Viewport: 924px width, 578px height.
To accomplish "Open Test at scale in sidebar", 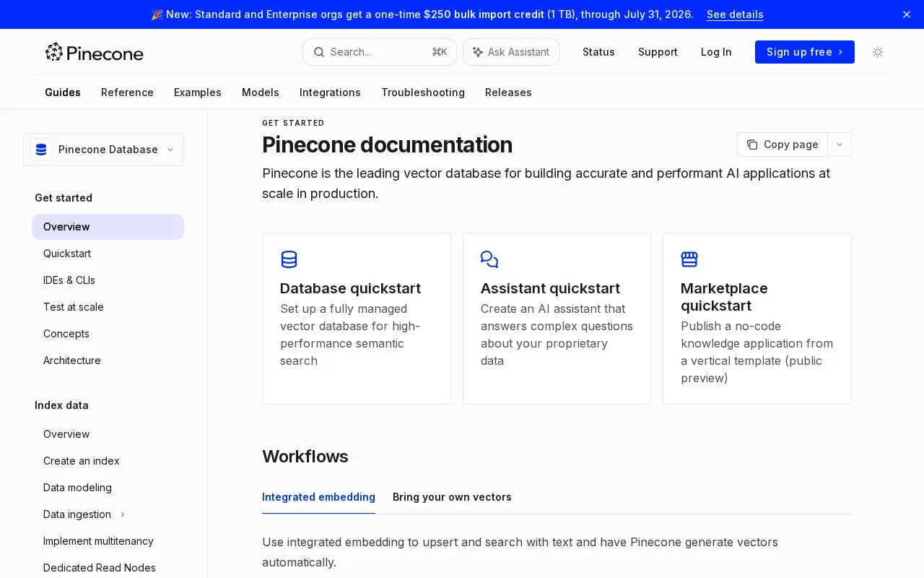I will coord(108,307).
